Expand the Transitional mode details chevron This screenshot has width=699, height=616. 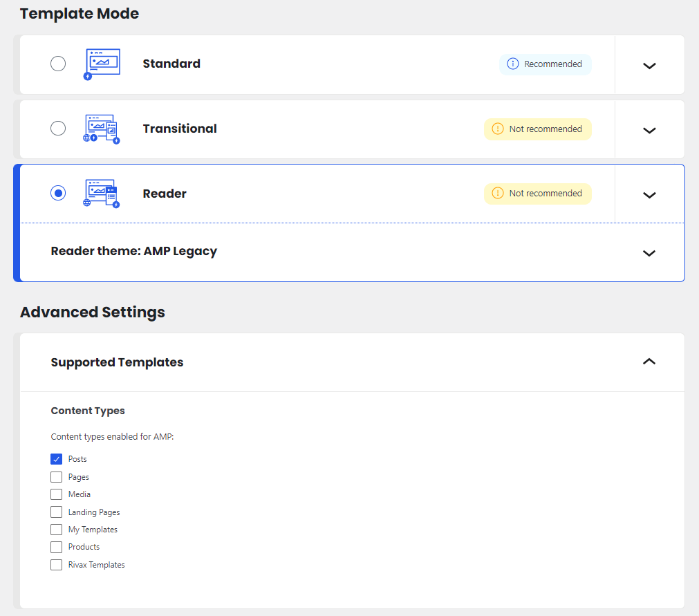[649, 130]
